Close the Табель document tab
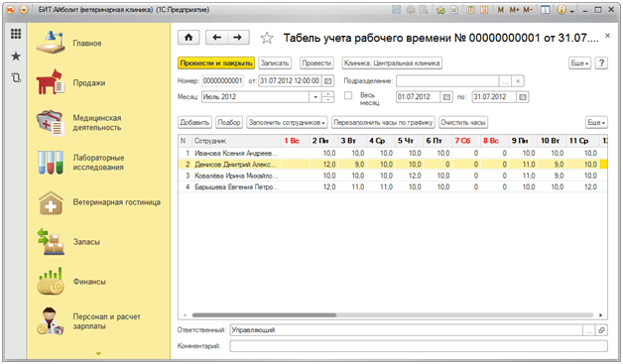623x364 pixels. (x=607, y=36)
